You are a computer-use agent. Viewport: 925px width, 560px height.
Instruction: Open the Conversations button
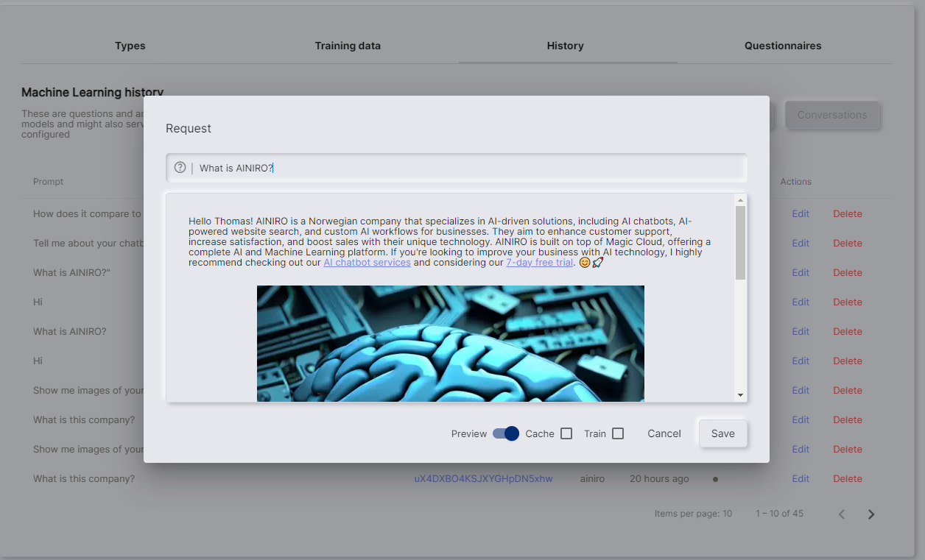pos(832,115)
